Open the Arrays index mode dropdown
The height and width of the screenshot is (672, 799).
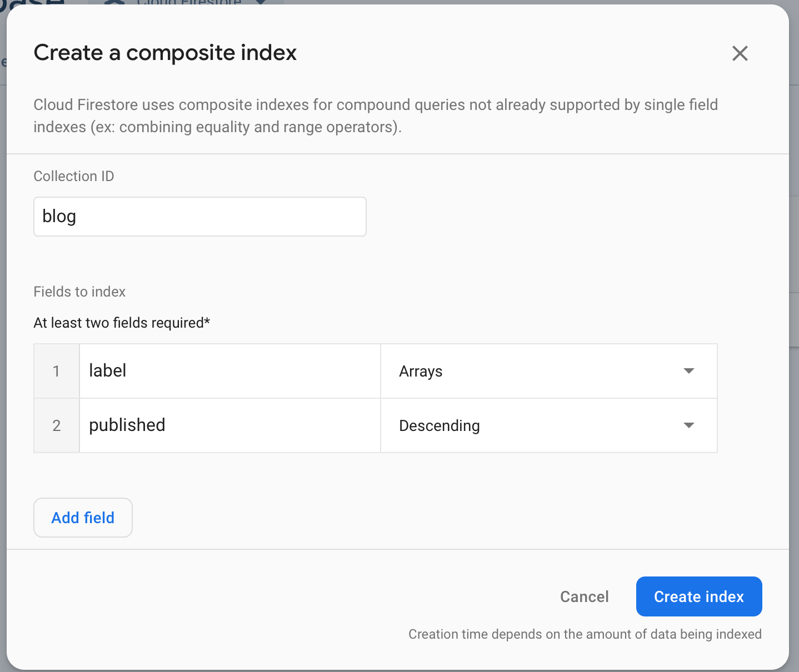[549, 371]
